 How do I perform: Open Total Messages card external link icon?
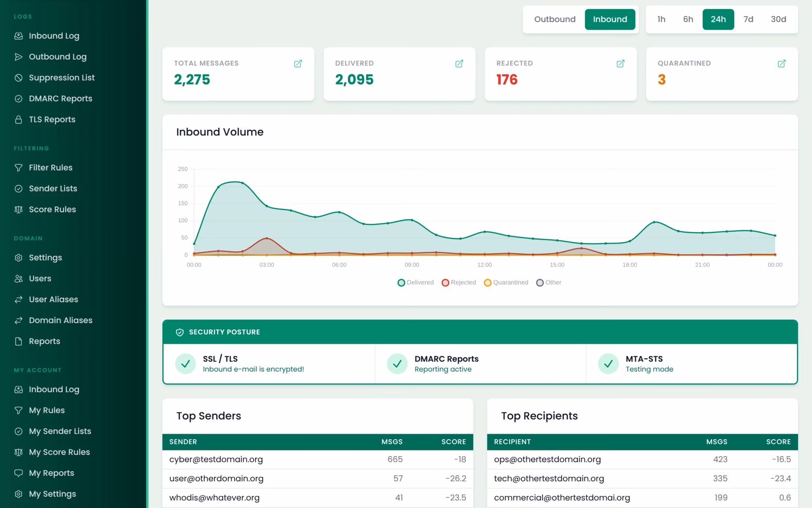(x=298, y=63)
